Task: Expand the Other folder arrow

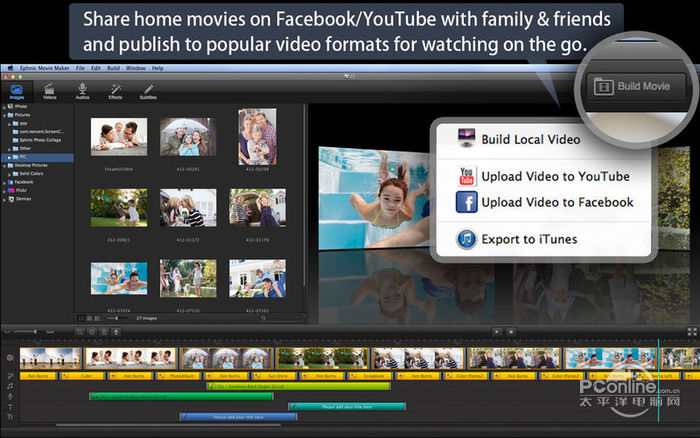Action: tap(9, 149)
